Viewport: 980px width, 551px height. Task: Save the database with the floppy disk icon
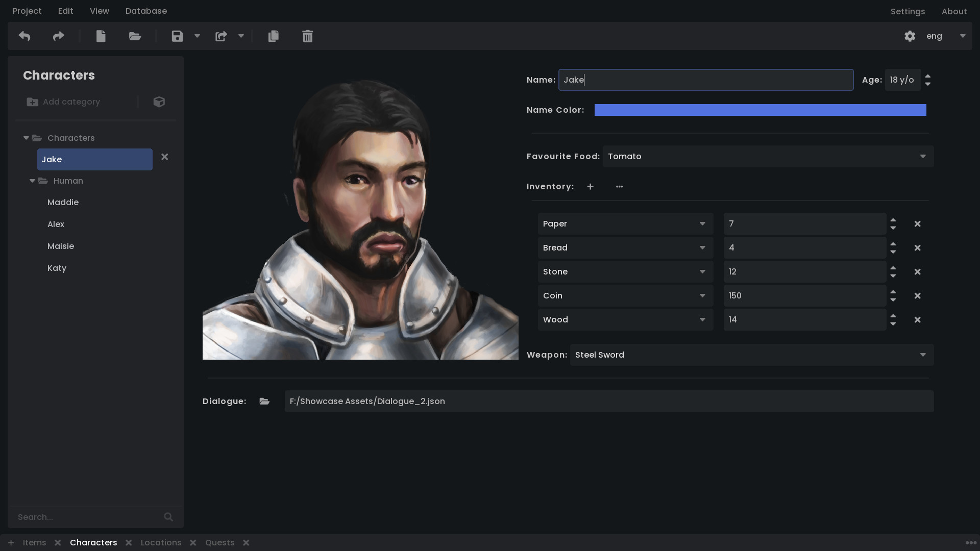tap(177, 36)
